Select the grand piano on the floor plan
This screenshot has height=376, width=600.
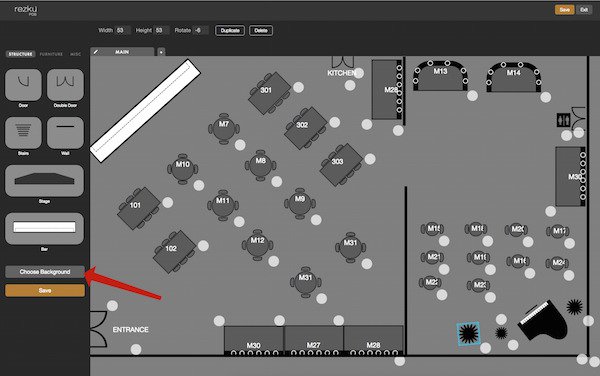543,321
